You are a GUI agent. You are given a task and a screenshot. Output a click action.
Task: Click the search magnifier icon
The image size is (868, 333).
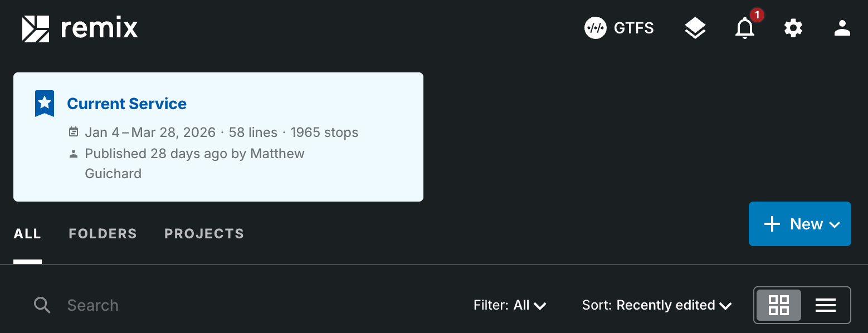point(42,305)
